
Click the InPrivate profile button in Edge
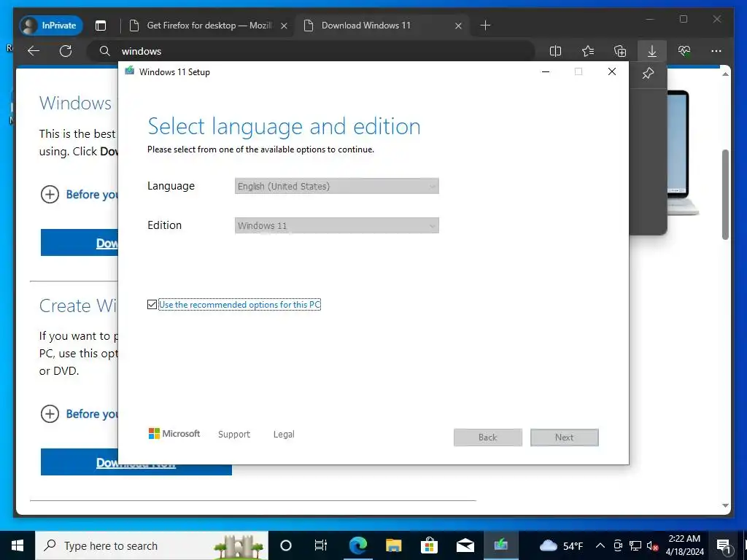(51, 26)
